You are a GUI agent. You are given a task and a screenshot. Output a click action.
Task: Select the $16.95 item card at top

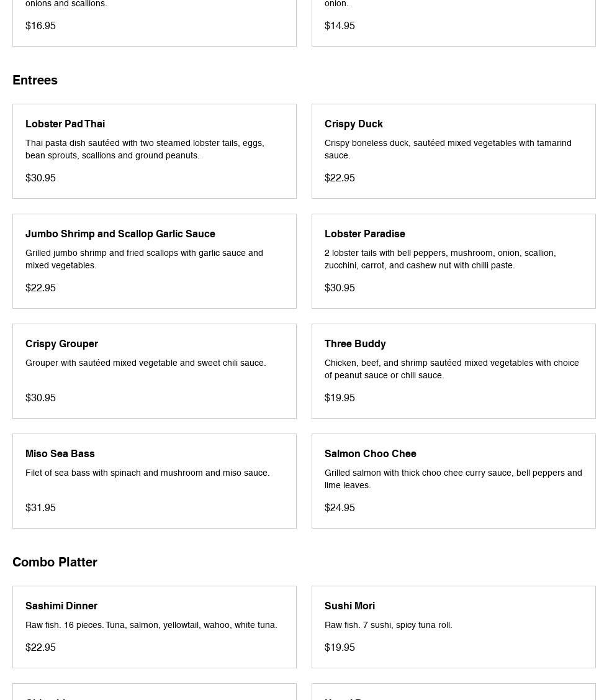click(154, 22)
